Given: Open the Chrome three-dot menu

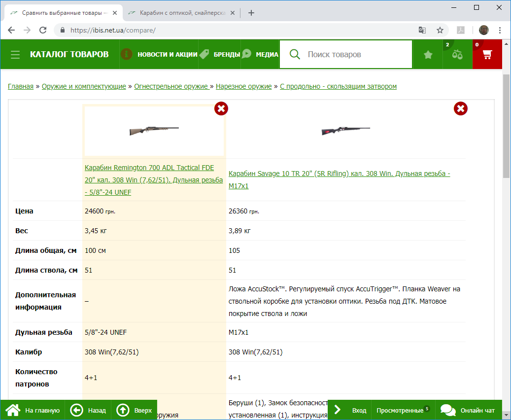Looking at the screenshot, I should click(x=500, y=30).
